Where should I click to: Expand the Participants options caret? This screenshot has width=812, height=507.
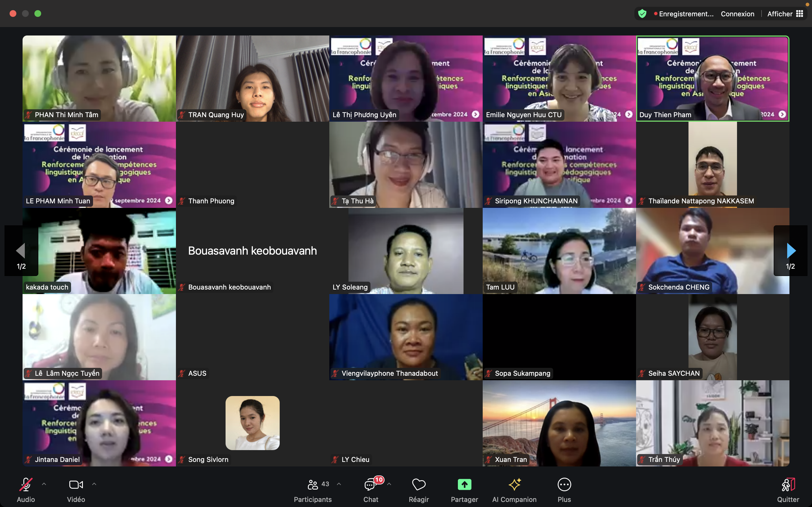[x=339, y=484]
